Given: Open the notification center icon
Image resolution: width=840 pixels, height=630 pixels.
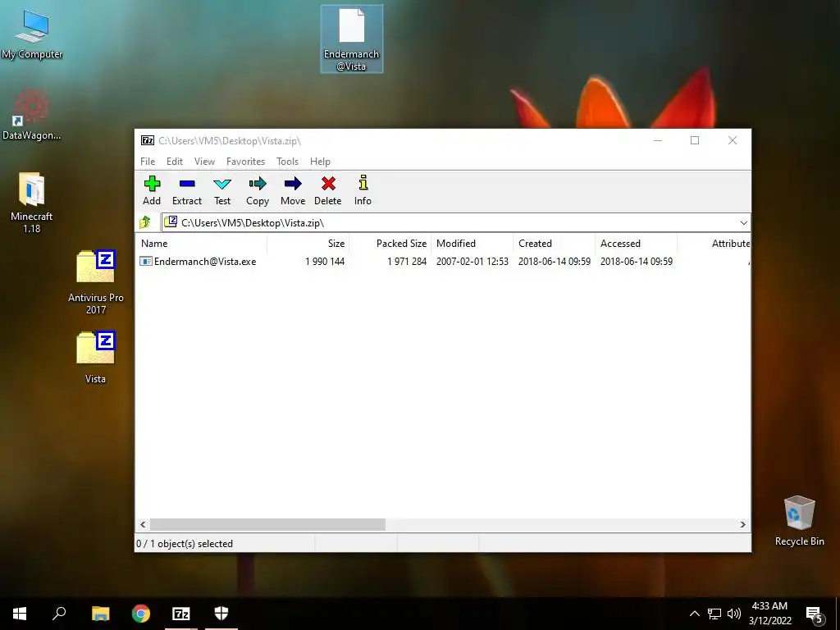Looking at the screenshot, I should [x=815, y=614].
